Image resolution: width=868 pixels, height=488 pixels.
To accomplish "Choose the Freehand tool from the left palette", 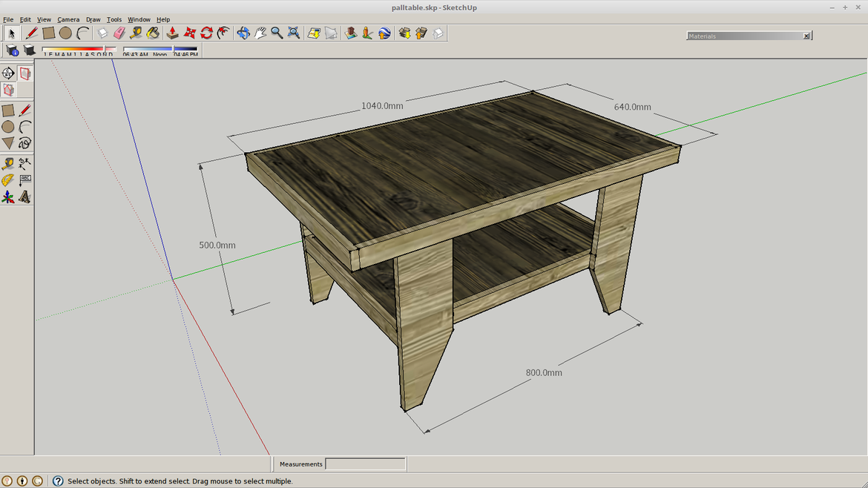I will [24, 142].
